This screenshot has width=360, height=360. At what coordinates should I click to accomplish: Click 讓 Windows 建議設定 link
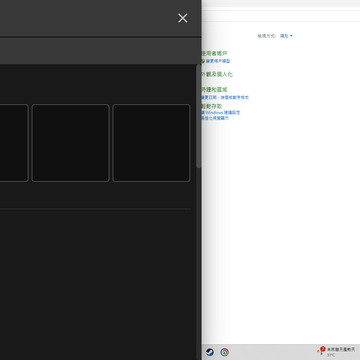tap(221, 113)
